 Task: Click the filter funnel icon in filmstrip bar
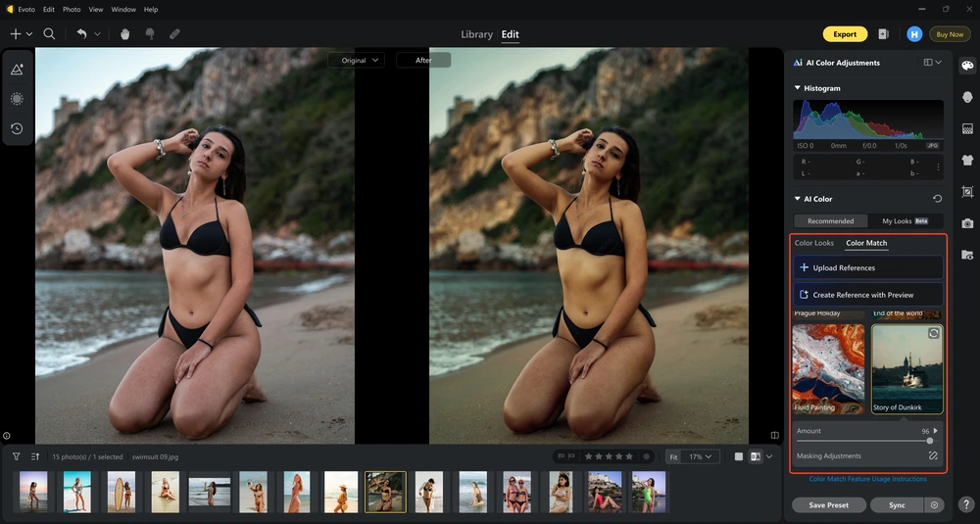click(17, 456)
